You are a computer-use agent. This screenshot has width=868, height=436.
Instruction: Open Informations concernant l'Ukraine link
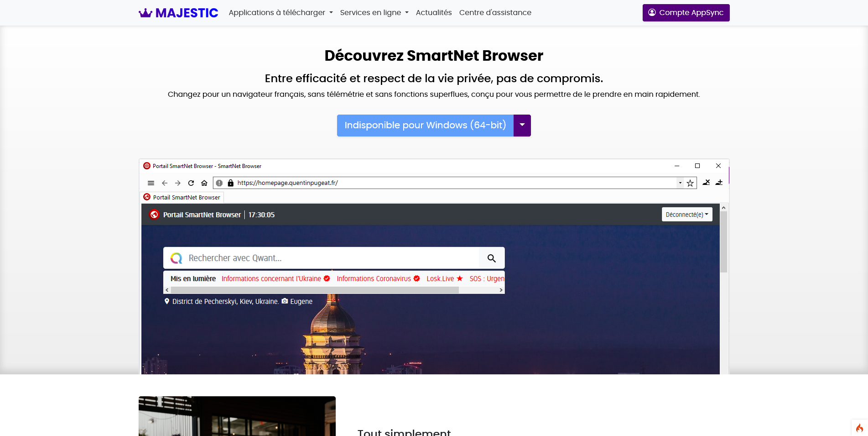pos(276,279)
